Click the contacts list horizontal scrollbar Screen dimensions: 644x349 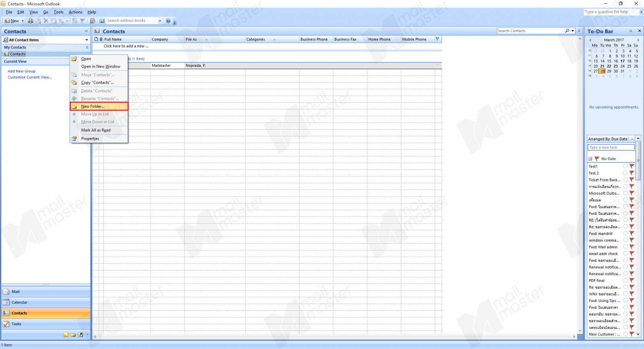335,337
